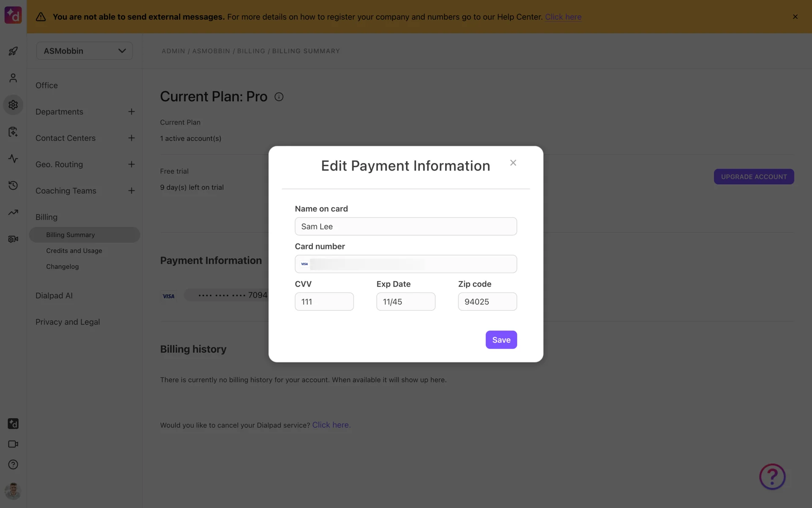Viewport: 812px width, 508px height.
Task: Expand Coaching Teams with plus icon
Action: pos(132,191)
